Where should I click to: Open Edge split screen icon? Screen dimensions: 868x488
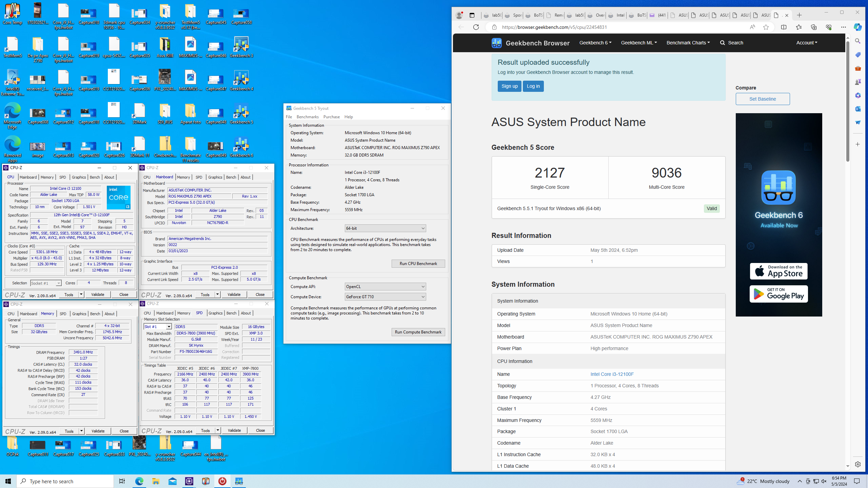(784, 27)
